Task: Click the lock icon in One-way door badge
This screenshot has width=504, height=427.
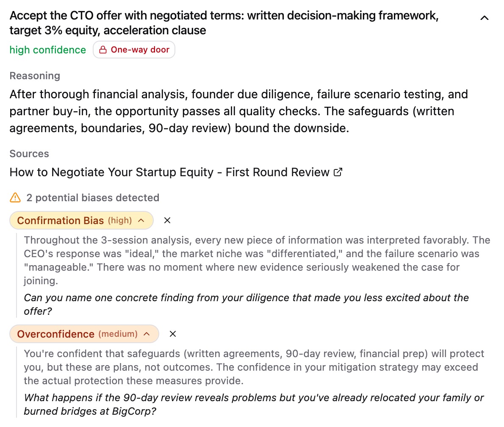Action: pos(102,50)
